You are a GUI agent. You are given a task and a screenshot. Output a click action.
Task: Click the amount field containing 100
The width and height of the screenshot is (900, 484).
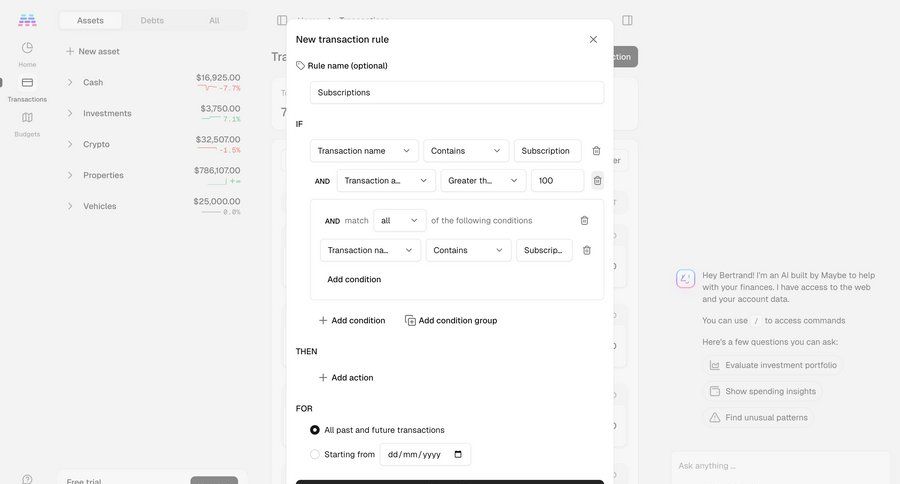(557, 180)
